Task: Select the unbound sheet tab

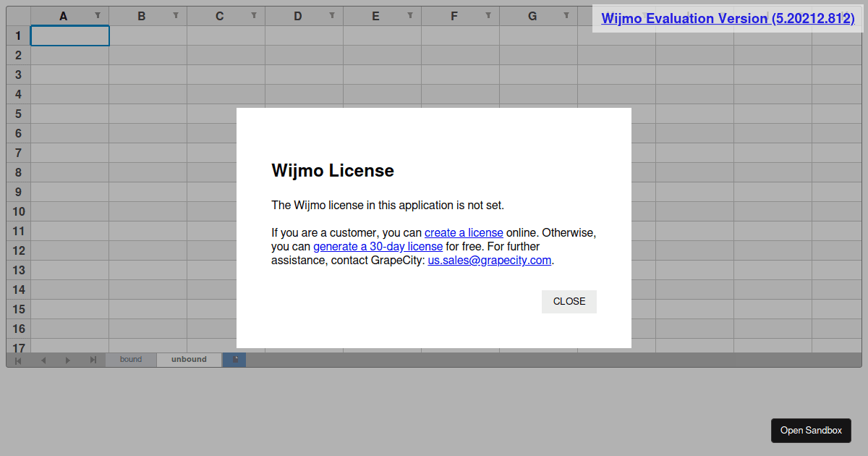Action: (x=188, y=359)
